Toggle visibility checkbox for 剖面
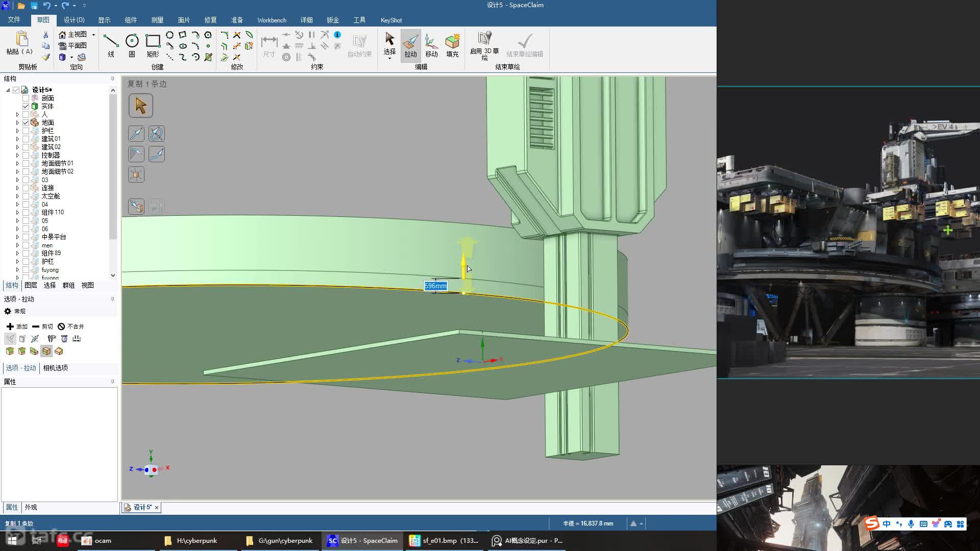 pos(26,98)
